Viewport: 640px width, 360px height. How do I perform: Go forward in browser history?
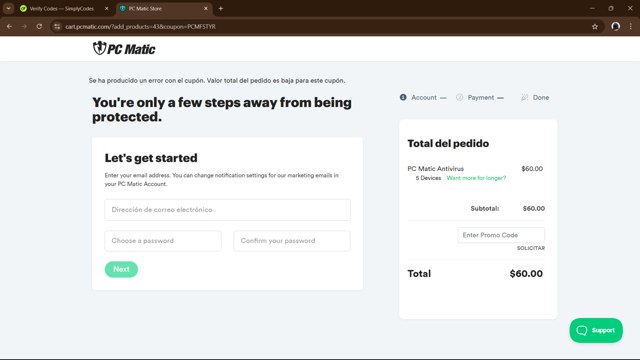pyautogui.click(x=24, y=27)
